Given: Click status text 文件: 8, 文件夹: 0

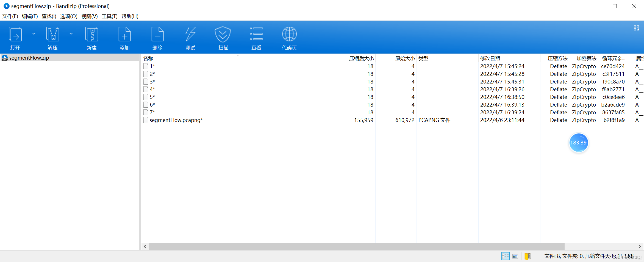Looking at the screenshot, I should (564, 256).
